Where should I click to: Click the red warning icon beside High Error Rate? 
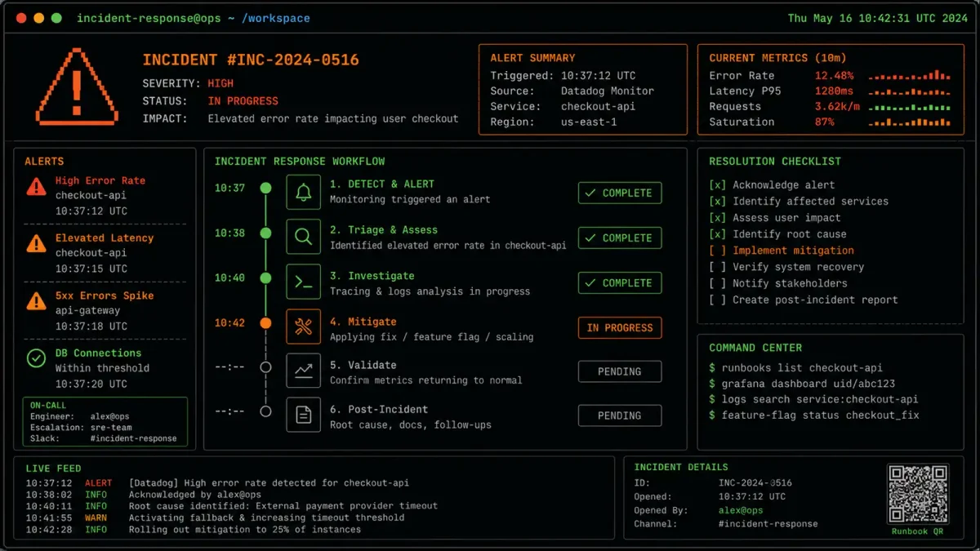click(36, 187)
